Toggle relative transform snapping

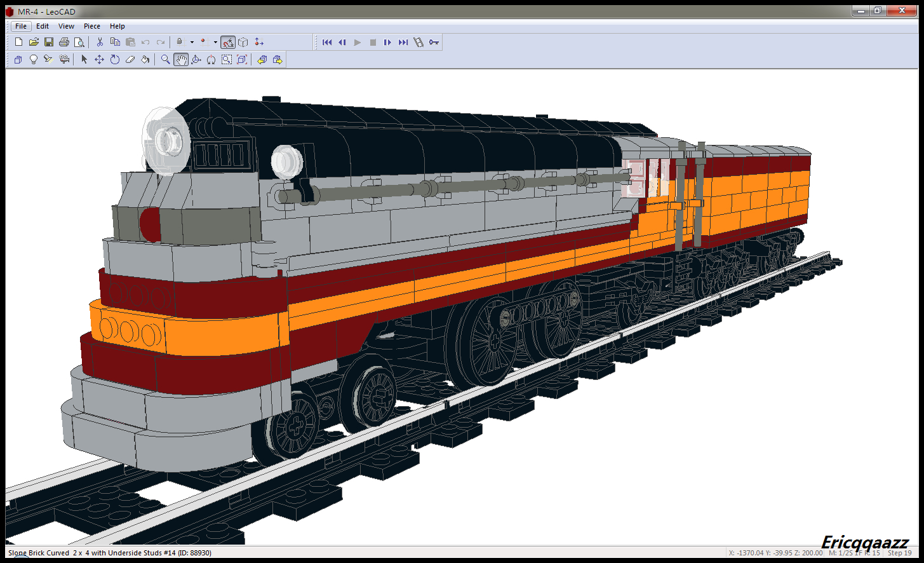click(x=228, y=42)
